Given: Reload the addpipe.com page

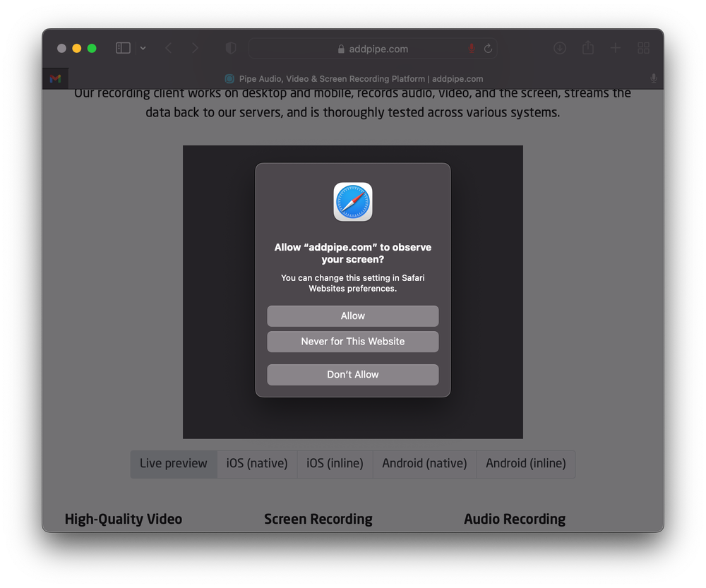Looking at the screenshot, I should (x=488, y=48).
